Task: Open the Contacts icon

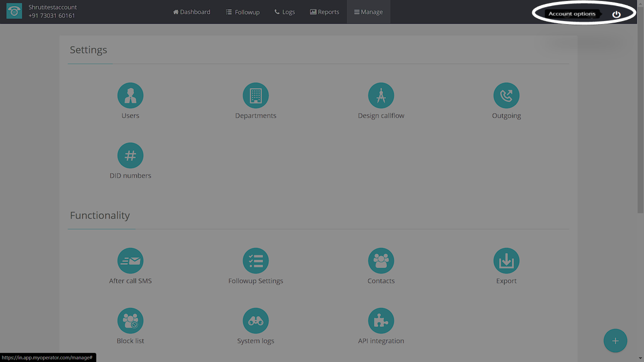Action: tap(381, 261)
